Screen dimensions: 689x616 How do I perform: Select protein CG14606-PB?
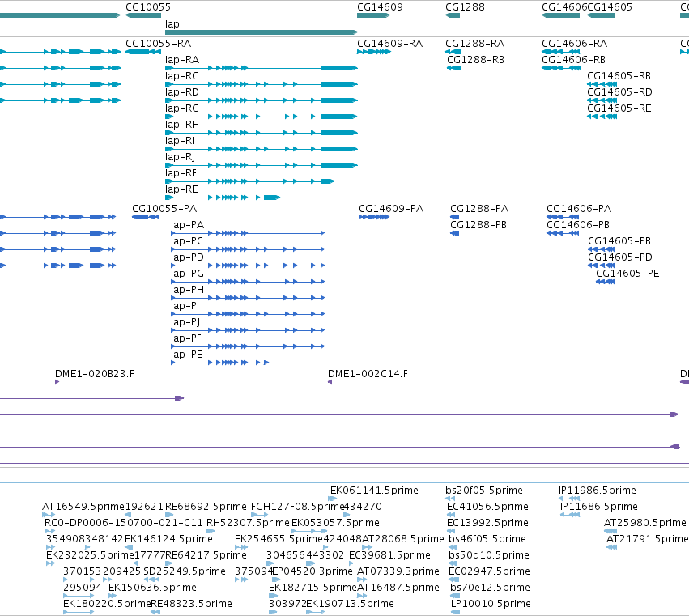(578, 225)
